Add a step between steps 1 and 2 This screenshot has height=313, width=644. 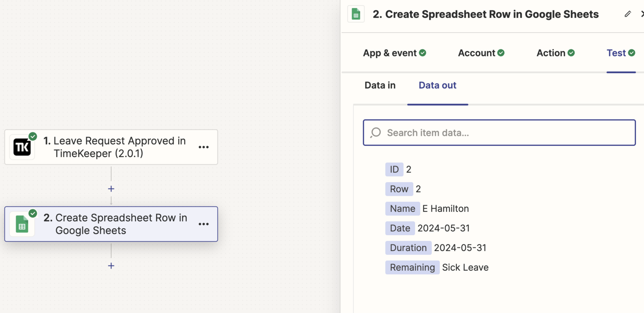[x=111, y=189]
